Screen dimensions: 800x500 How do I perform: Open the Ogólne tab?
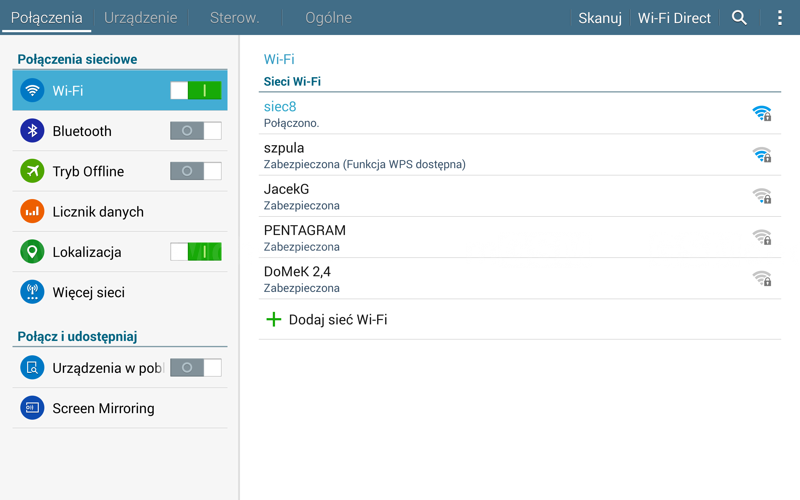[328, 18]
